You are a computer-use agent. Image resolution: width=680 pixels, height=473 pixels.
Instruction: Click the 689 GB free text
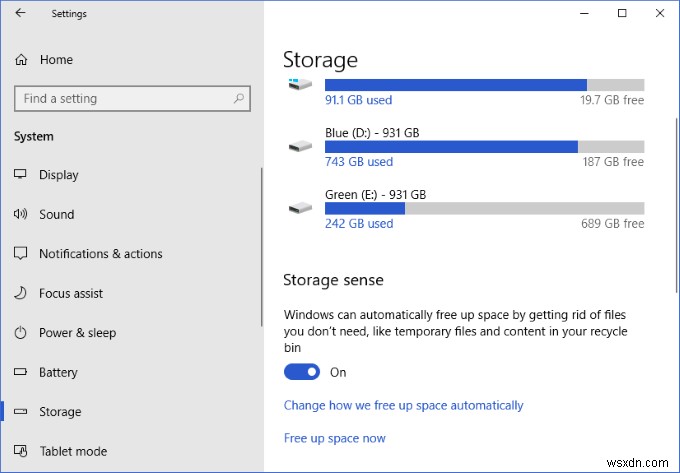tap(612, 224)
